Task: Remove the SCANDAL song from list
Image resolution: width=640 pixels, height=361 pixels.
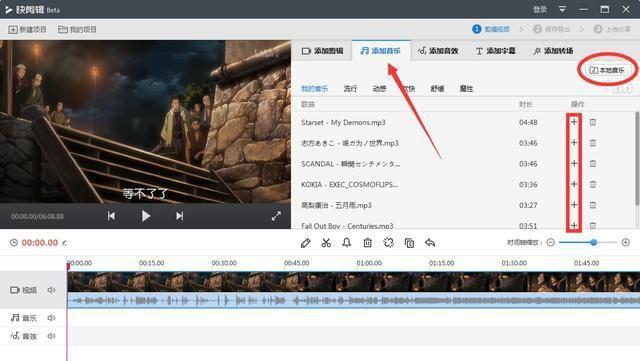Action: [593, 164]
